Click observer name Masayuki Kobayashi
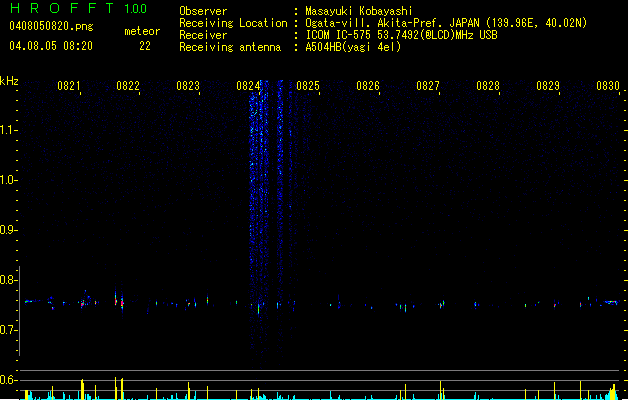This screenshot has width=629, height=400. tap(359, 11)
